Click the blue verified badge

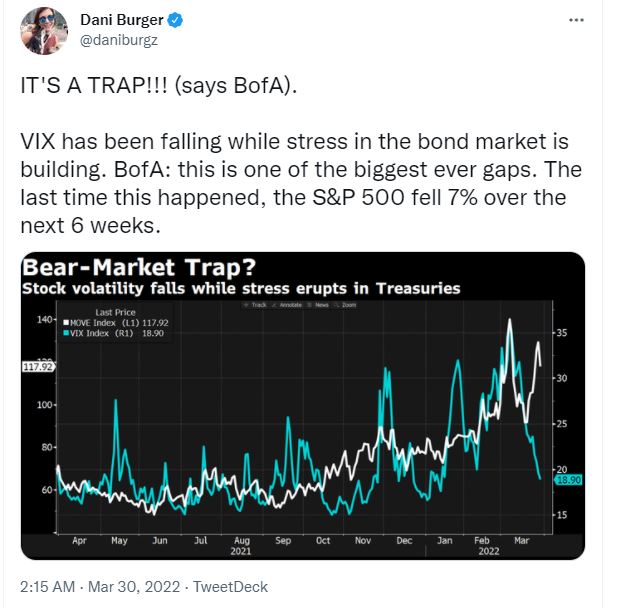click(x=175, y=20)
